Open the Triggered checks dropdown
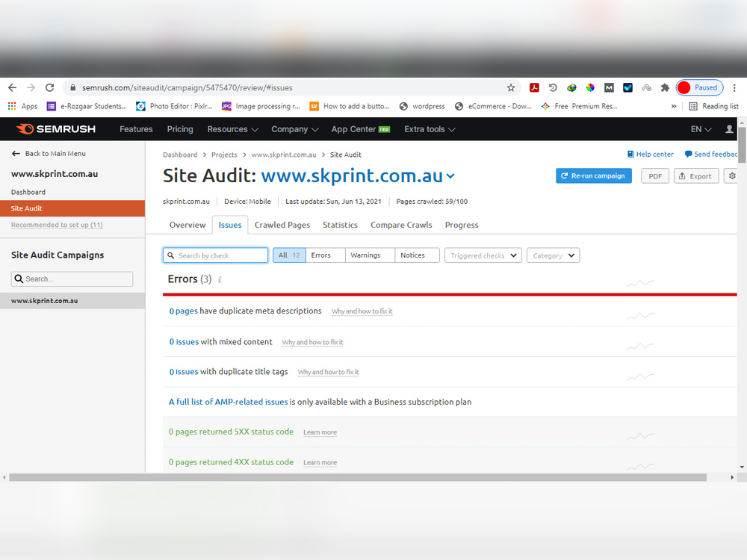 coord(483,255)
